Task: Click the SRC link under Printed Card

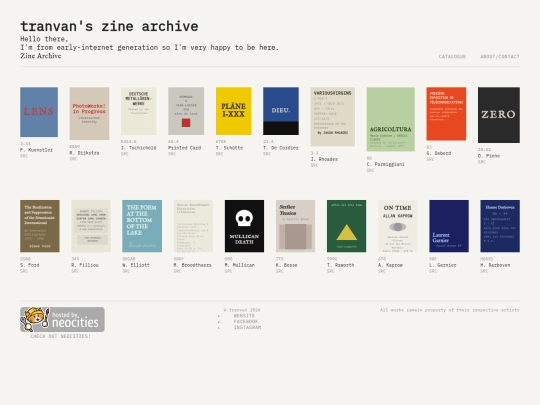Action: (x=172, y=154)
